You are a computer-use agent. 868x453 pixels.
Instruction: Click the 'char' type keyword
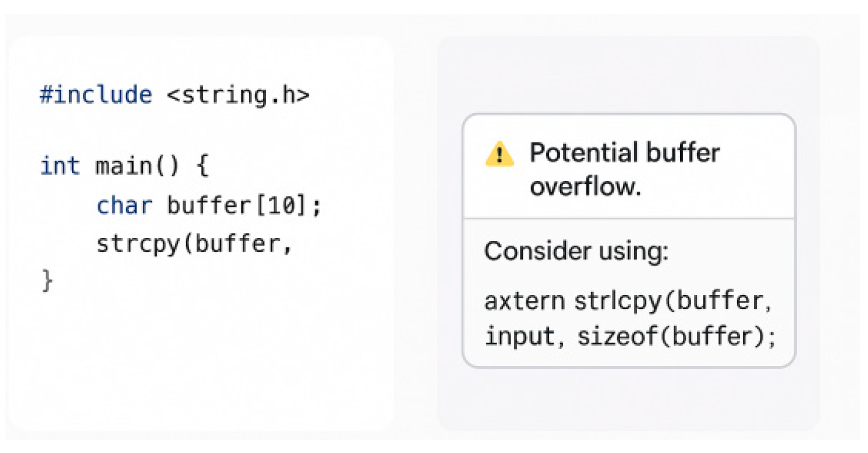(x=124, y=206)
